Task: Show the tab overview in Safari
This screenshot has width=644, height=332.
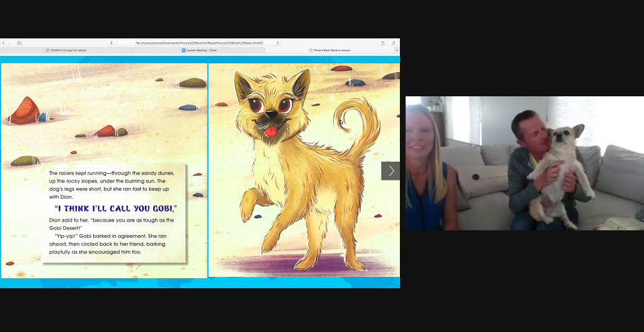Action: pyautogui.click(x=393, y=42)
